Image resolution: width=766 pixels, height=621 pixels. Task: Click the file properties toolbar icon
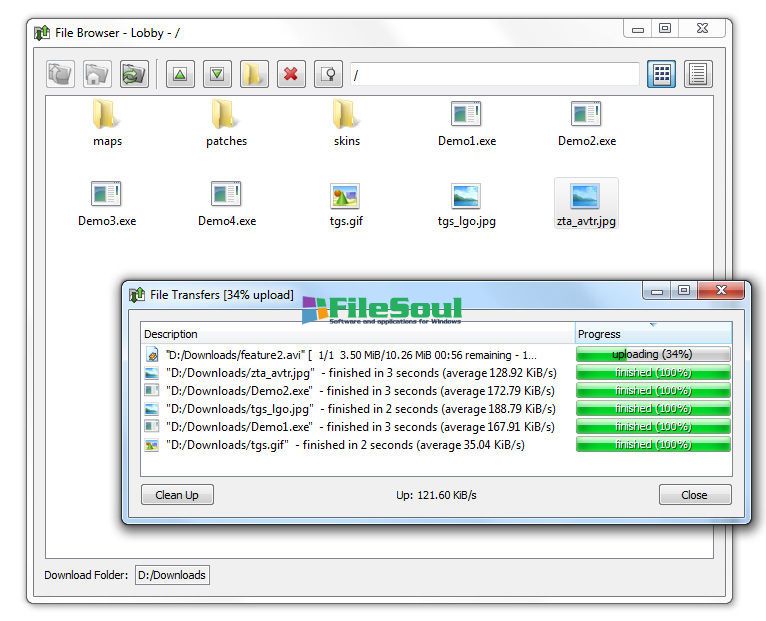click(x=328, y=74)
